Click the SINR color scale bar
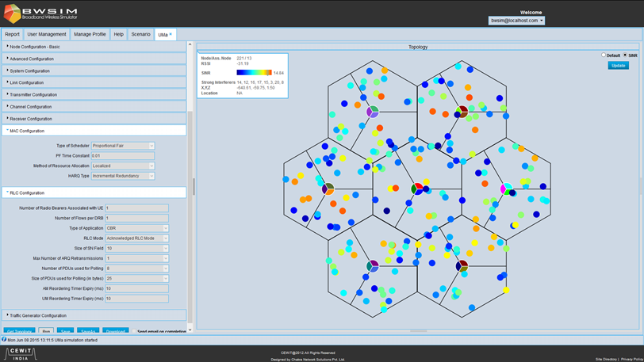This screenshot has height=362, width=644. 255,73
